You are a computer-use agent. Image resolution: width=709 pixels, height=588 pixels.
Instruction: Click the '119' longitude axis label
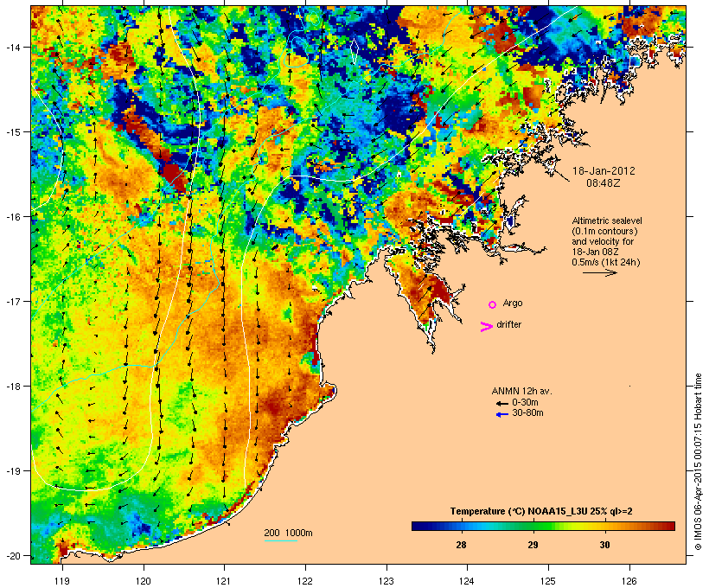[x=62, y=581]
